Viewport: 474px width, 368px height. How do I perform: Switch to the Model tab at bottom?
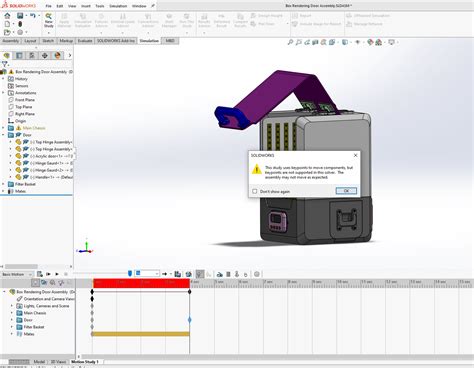[39, 362]
